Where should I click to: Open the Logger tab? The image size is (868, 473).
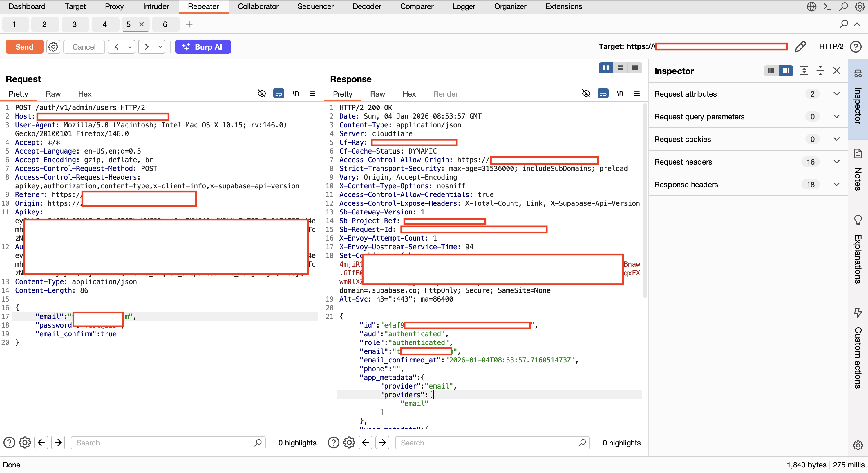pos(464,6)
